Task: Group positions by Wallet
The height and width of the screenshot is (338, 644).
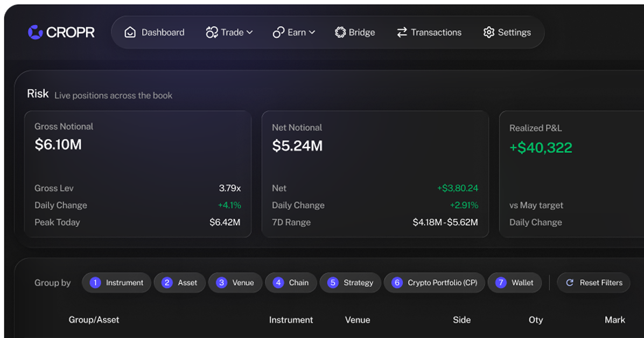Action: coord(515,283)
